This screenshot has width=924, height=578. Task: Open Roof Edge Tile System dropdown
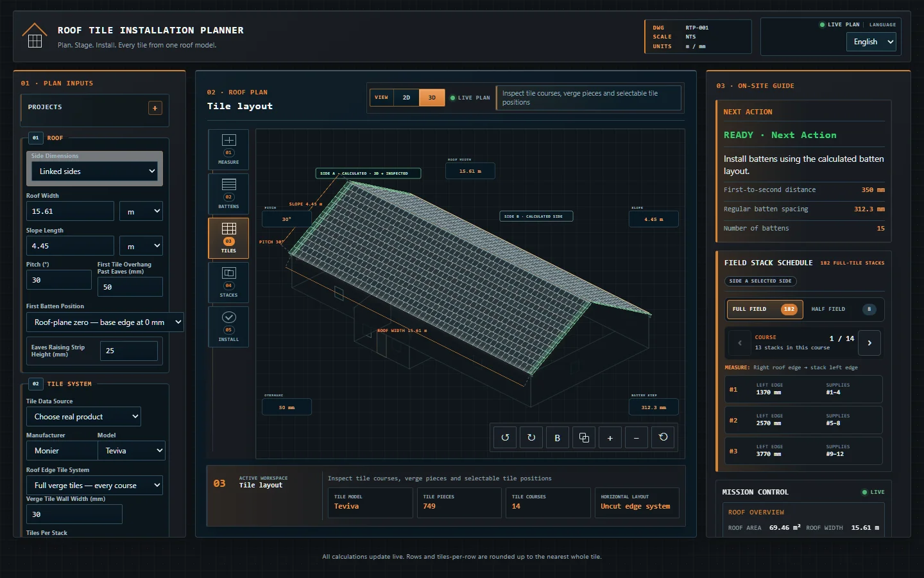tap(94, 486)
